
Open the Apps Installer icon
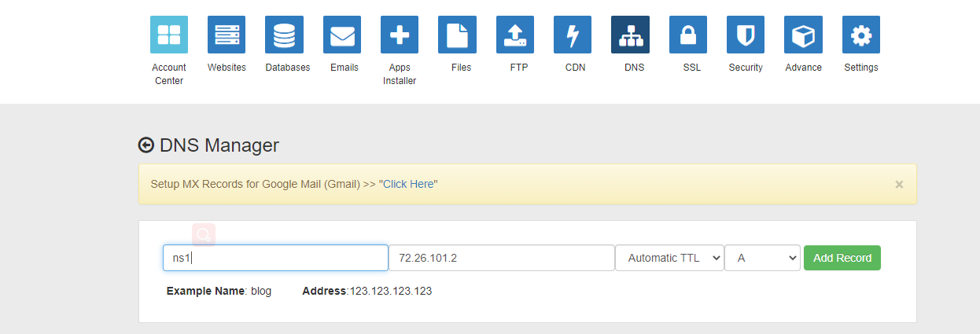(x=400, y=35)
